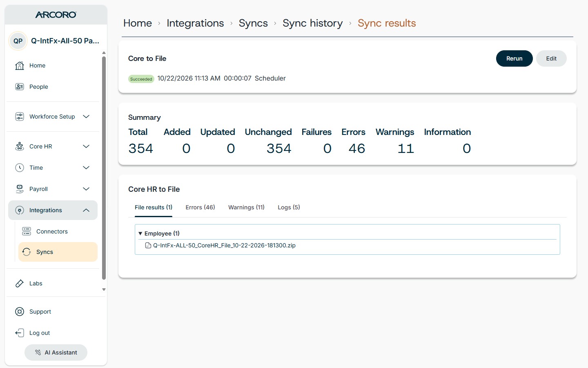
Task: Click the Connectors icon
Action: click(x=27, y=231)
